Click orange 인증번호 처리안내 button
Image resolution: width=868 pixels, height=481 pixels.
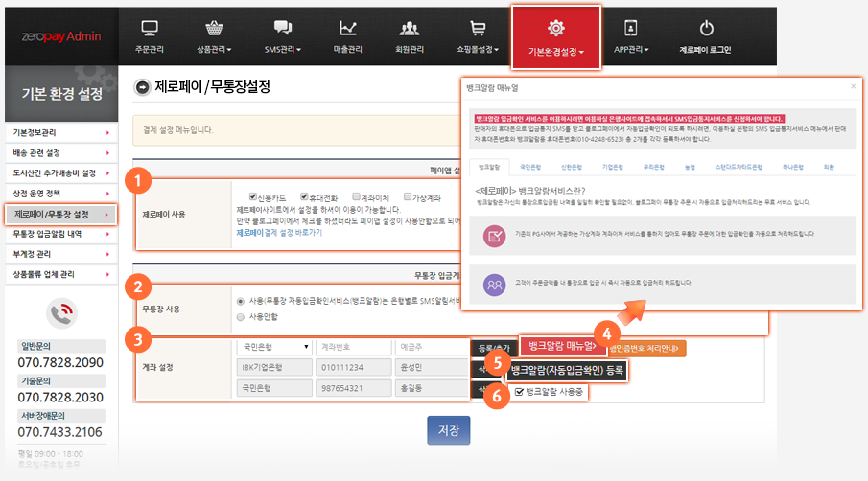pos(646,349)
